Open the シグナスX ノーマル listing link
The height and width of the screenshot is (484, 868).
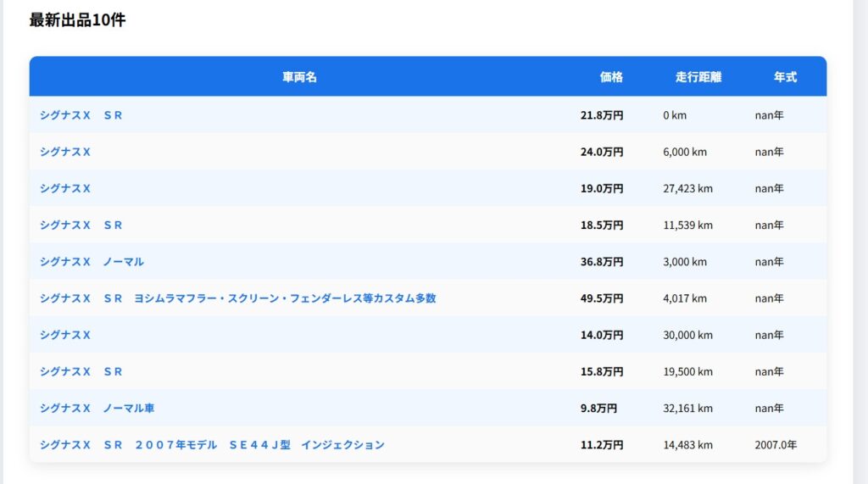(x=92, y=262)
